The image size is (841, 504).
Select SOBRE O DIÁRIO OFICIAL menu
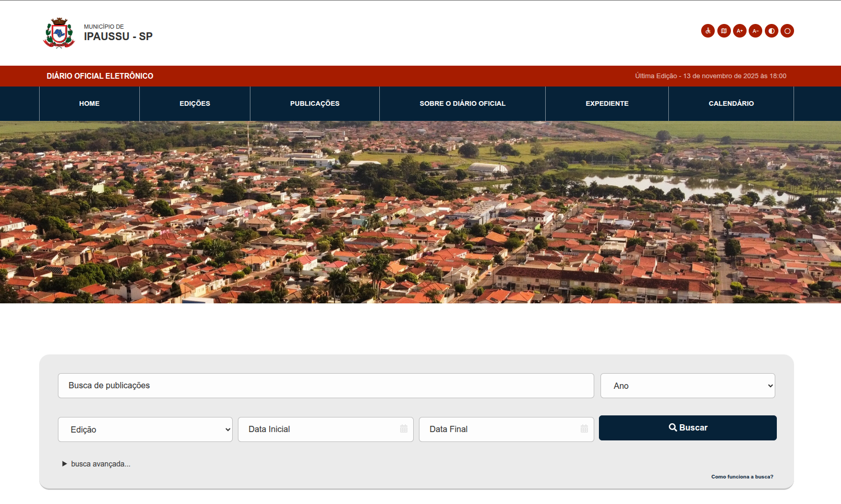(x=462, y=104)
